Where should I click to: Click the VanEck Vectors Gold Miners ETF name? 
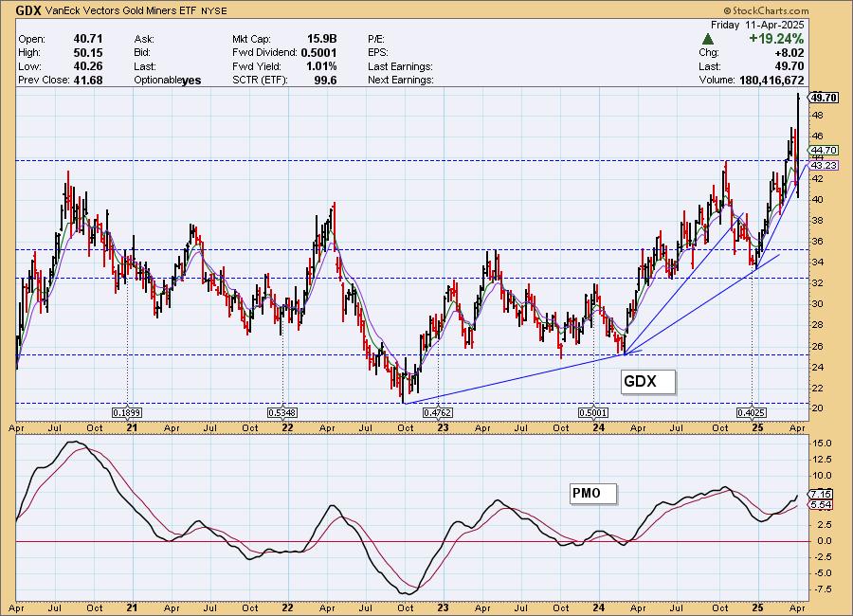[x=121, y=10]
